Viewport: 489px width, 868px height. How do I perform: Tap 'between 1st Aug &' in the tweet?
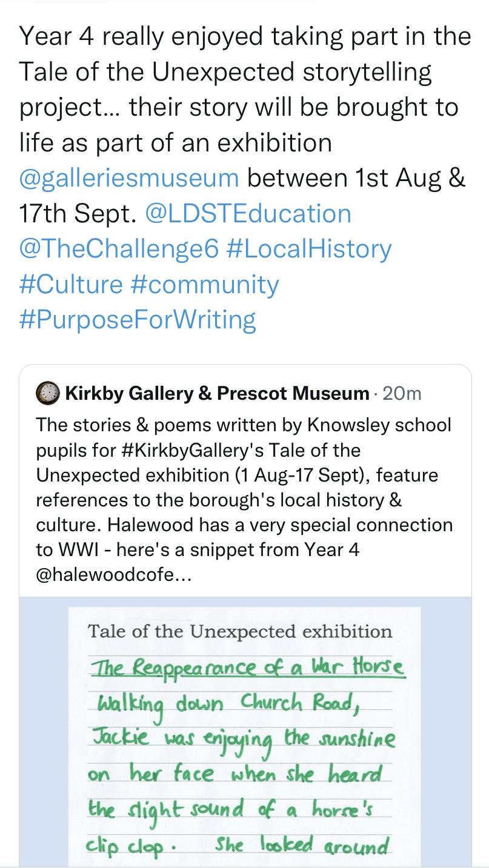tap(356, 178)
